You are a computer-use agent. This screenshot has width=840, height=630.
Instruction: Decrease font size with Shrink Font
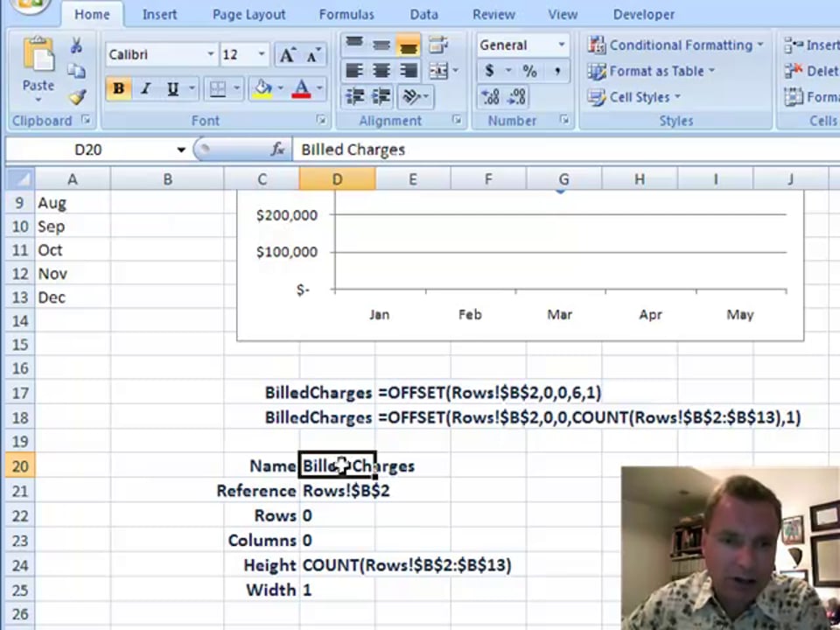point(313,55)
